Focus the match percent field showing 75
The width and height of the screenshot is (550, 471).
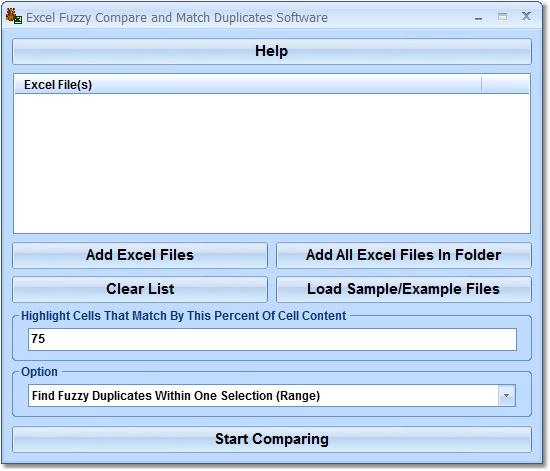coord(272,339)
